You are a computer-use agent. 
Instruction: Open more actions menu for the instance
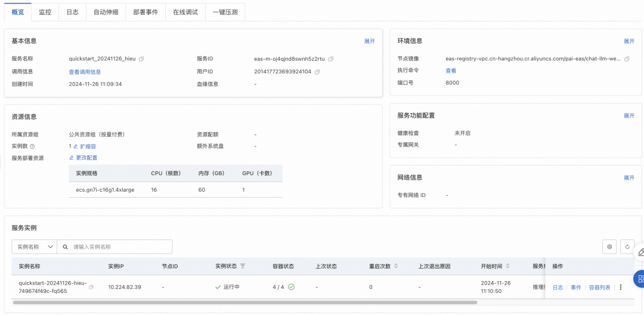tap(621, 287)
